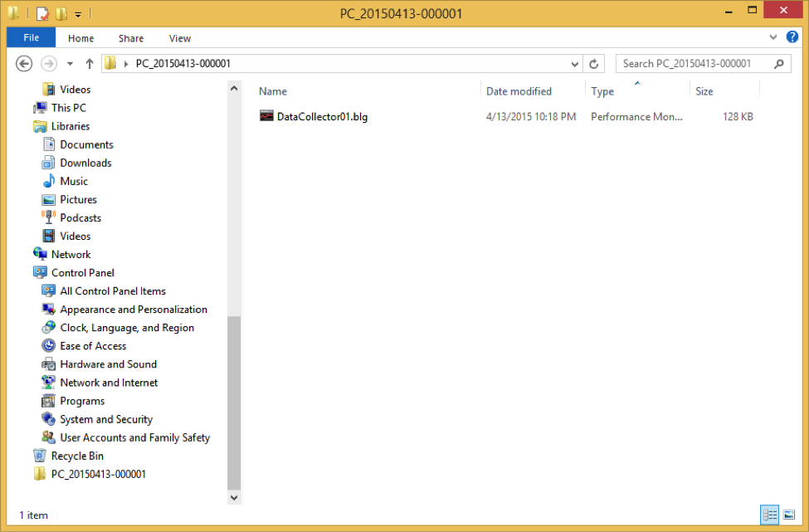The image size is (809, 532).
Task: Open the File ribbon tab
Action: click(31, 37)
